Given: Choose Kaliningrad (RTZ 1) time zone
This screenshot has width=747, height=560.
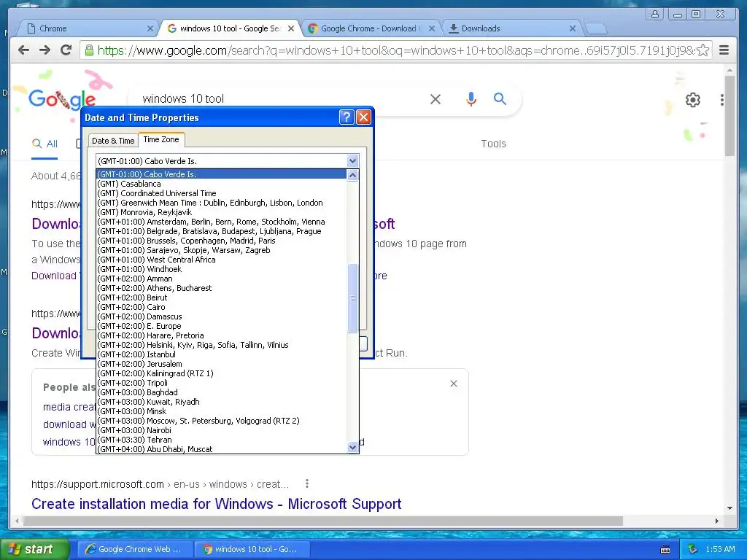Looking at the screenshot, I should pos(221,373).
